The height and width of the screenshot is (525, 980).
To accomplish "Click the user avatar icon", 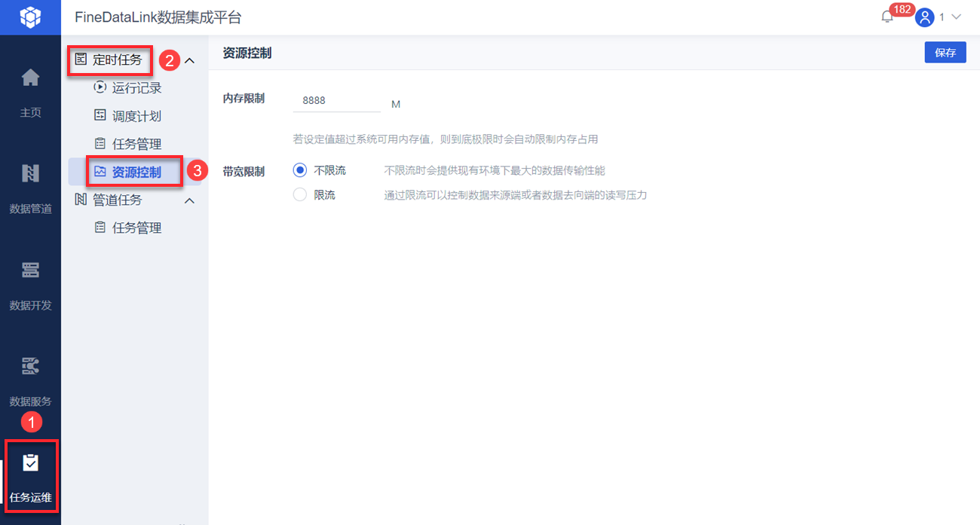I will pyautogui.click(x=925, y=17).
